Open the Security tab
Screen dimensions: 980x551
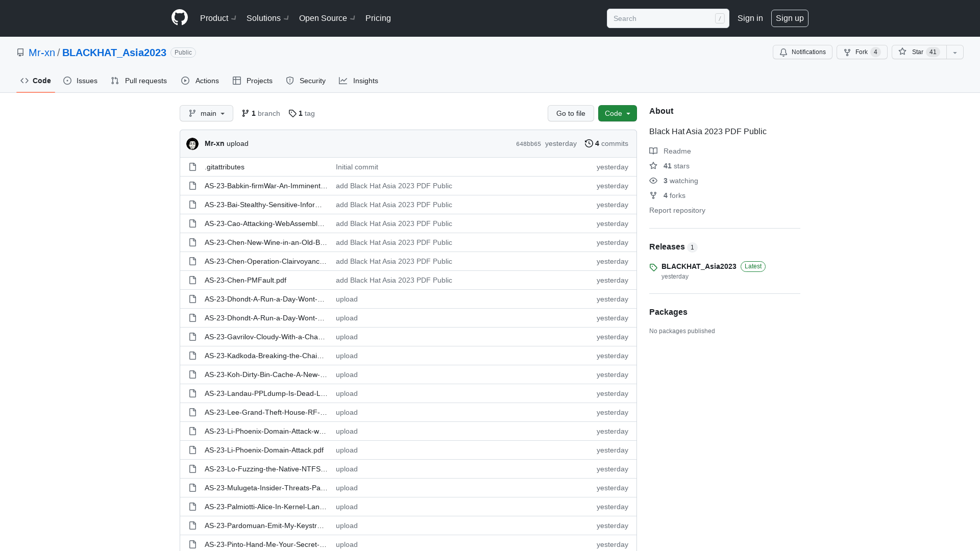point(306,81)
